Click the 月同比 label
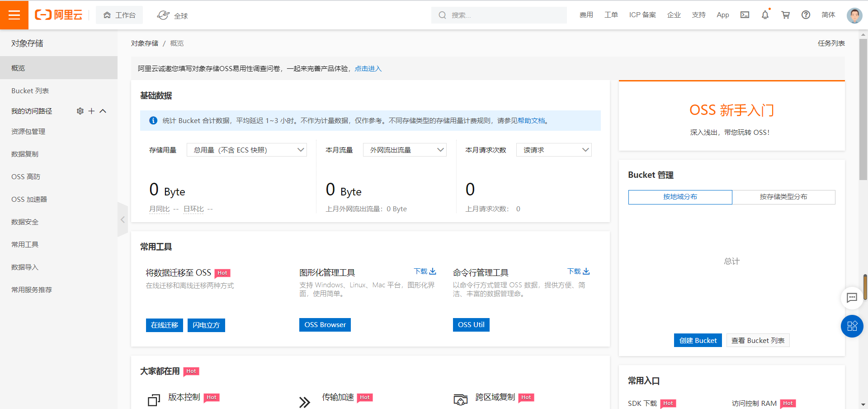This screenshot has width=868, height=409. pyautogui.click(x=160, y=209)
